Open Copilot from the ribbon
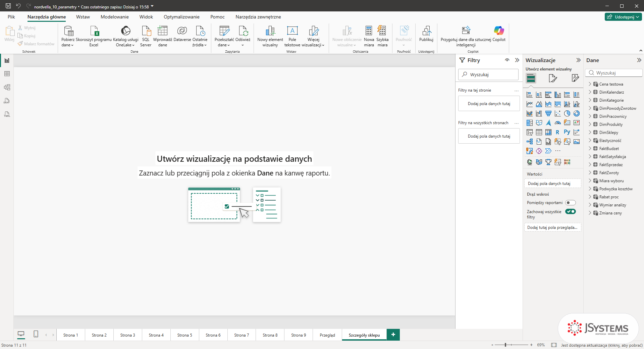This screenshot has height=349, width=644. (x=499, y=34)
